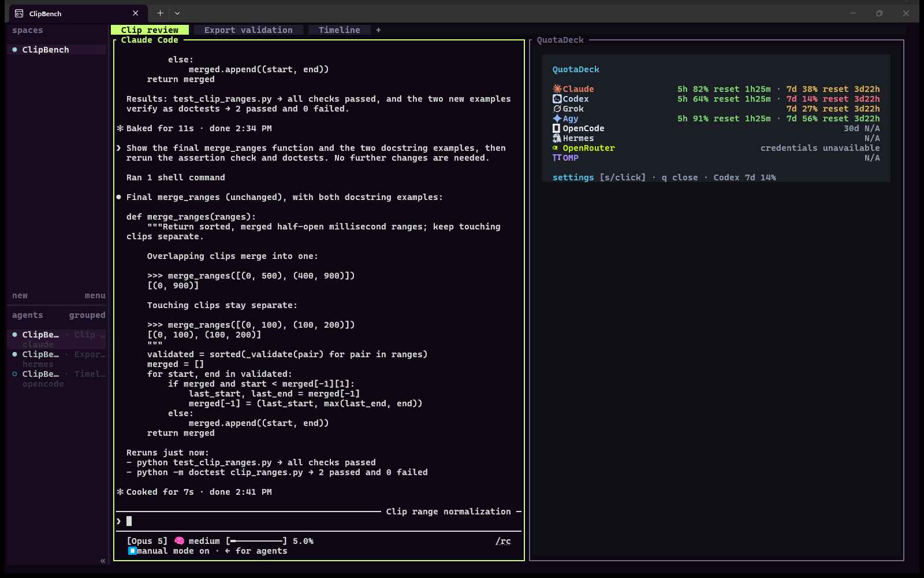Viewport: 924px width, 578px height.
Task: Click the [Opus 5] model label
Action: pos(147,541)
